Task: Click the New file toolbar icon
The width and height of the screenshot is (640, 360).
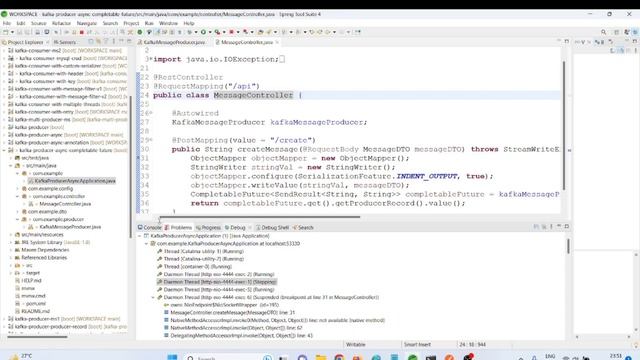Action: point(6,32)
